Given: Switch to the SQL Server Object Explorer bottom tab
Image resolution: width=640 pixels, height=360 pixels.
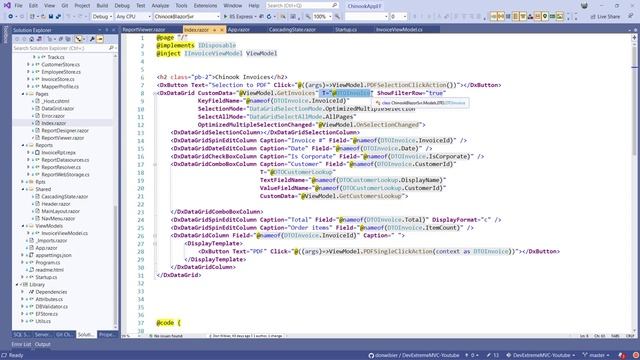Looking at the screenshot, I should pyautogui.click(x=21, y=335).
